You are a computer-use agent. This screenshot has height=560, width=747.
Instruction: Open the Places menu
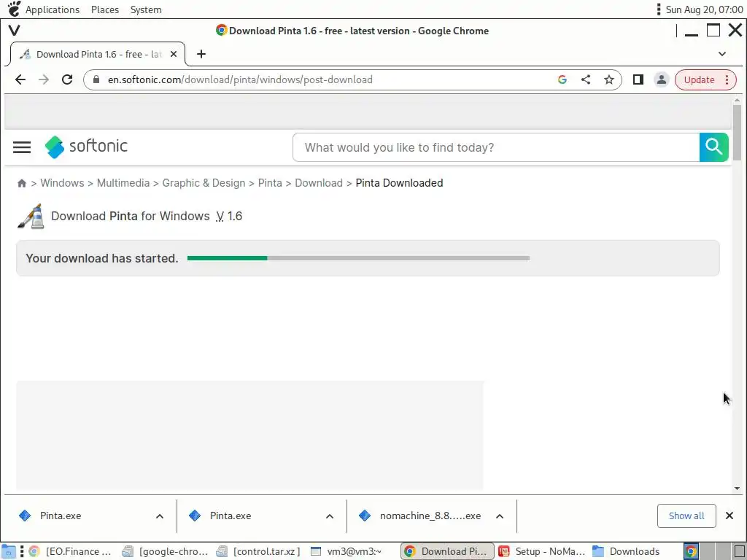pos(105,9)
